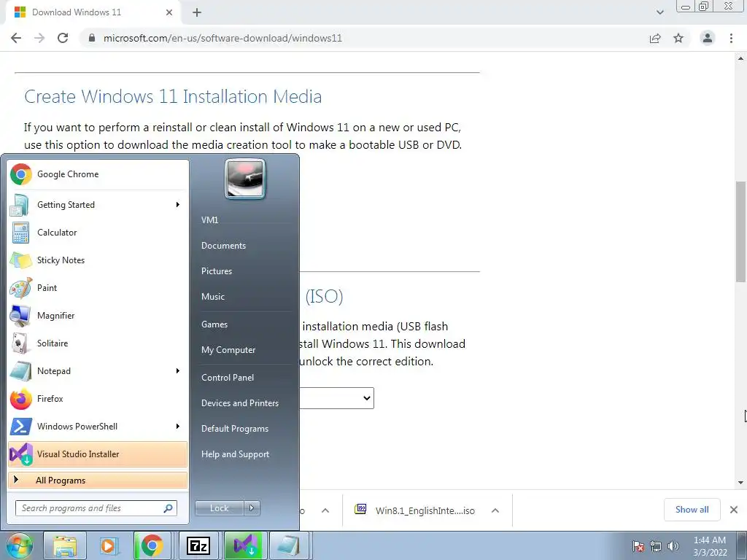
Task: Open Paint from the Start menu
Action: tap(98, 287)
